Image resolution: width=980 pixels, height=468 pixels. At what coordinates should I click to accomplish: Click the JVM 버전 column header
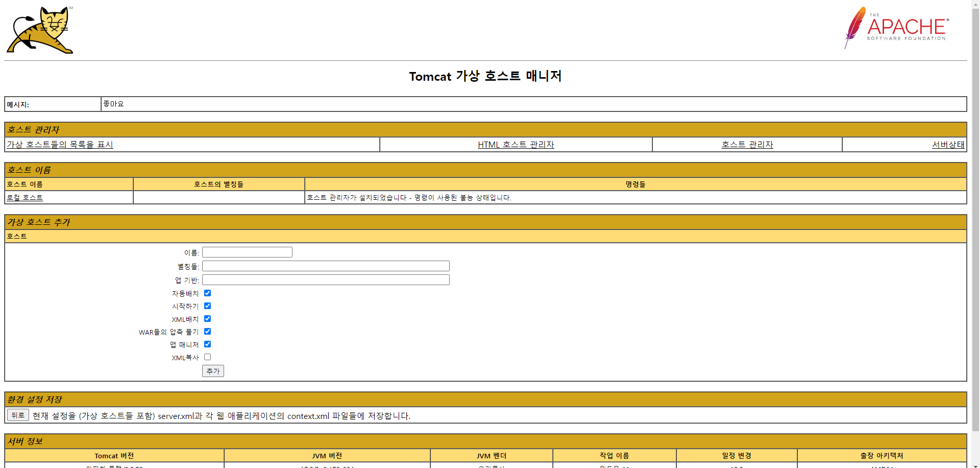point(327,456)
